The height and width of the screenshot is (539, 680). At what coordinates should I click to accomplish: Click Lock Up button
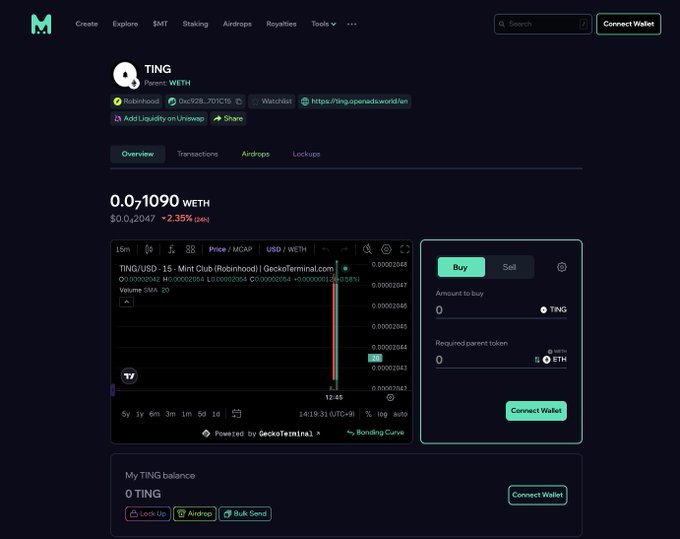click(x=148, y=513)
